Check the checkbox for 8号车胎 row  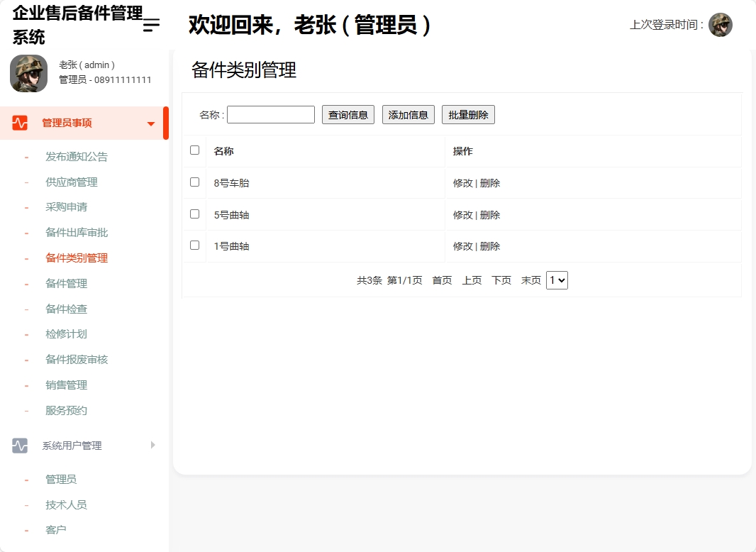point(194,182)
